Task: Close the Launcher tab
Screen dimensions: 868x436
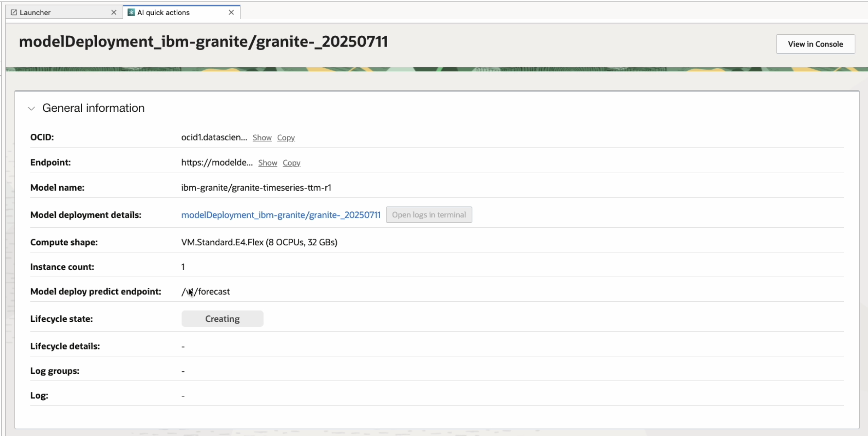Action: (113, 12)
